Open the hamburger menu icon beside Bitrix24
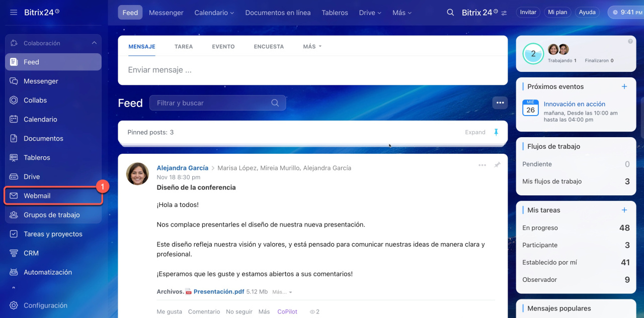This screenshot has width=644, height=318. (14, 12)
